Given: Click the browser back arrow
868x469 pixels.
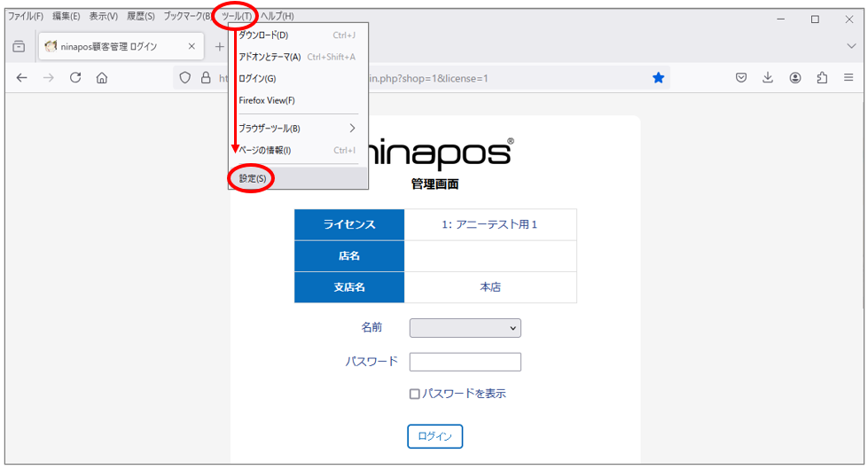Looking at the screenshot, I should coord(22,78).
